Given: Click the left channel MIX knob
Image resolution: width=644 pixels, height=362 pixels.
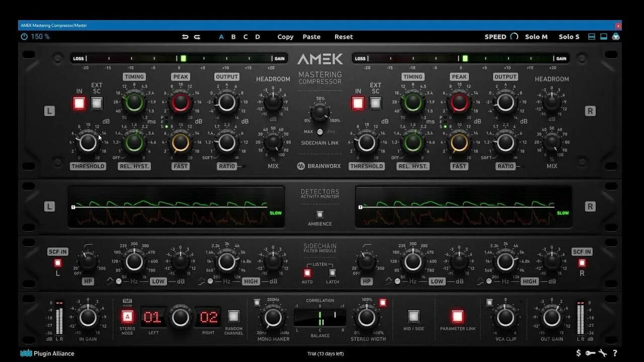Looking at the screenshot, I should point(273,143).
